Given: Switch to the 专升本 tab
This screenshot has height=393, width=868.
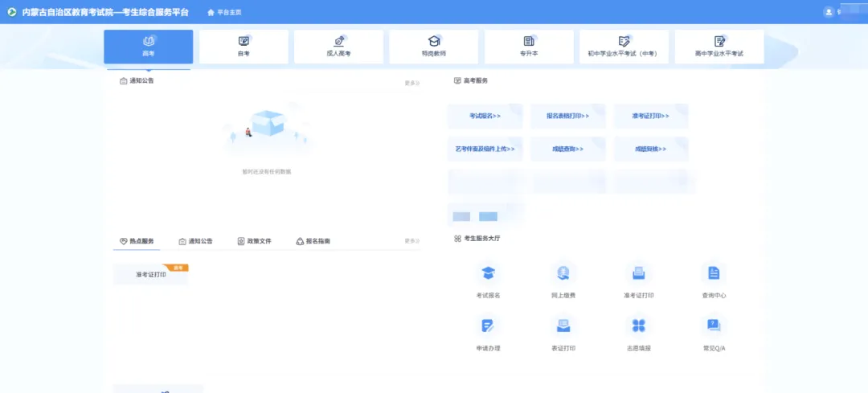Looking at the screenshot, I should click(x=529, y=47).
